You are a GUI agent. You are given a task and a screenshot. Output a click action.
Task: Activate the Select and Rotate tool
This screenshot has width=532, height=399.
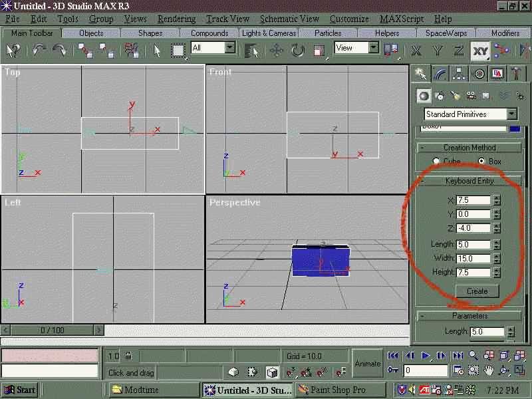297,51
